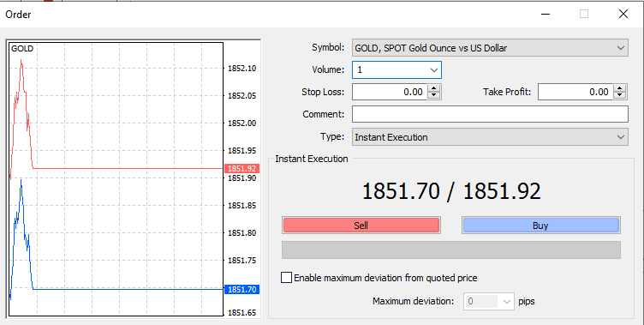Click the 1851.70 bid price label on chart
644x325 pixels.
(x=241, y=290)
